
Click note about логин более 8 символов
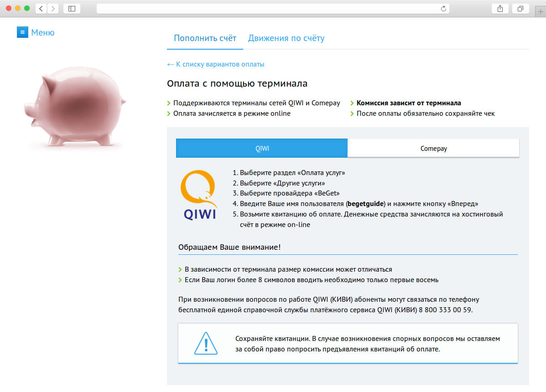point(312,280)
